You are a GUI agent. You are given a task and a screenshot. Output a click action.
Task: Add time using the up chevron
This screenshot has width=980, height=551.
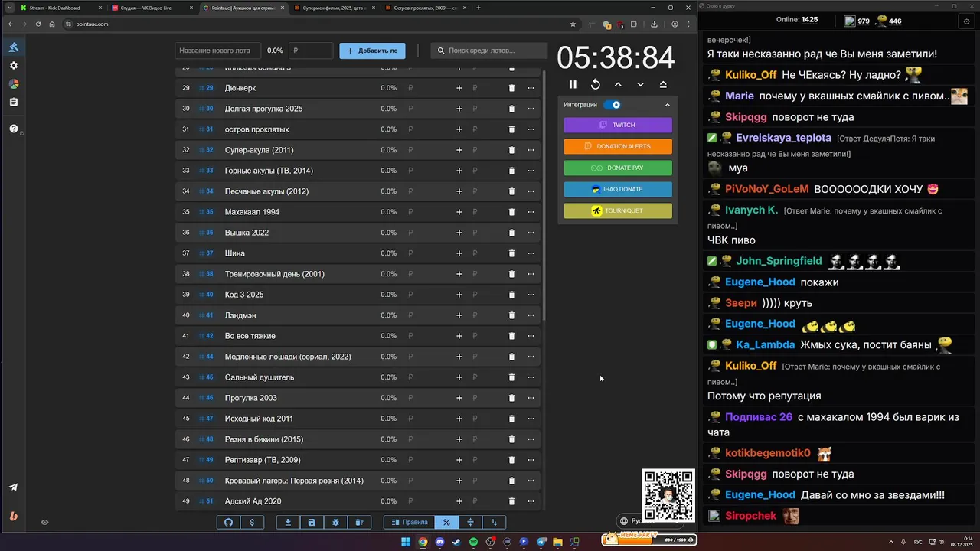pyautogui.click(x=618, y=85)
